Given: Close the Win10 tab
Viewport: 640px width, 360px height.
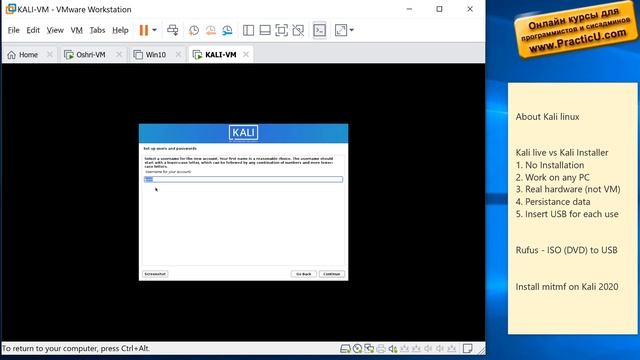Looking at the screenshot, I should (x=178, y=54).
